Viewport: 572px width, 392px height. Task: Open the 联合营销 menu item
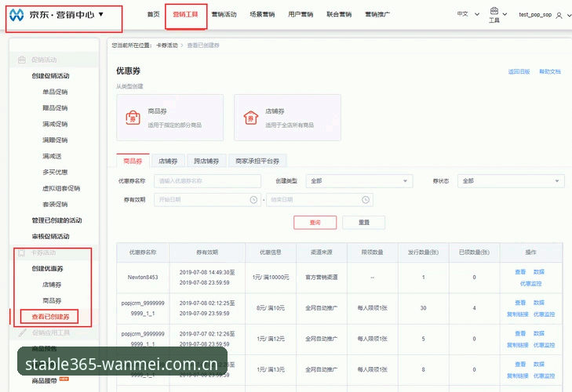(x=339, y=15)
